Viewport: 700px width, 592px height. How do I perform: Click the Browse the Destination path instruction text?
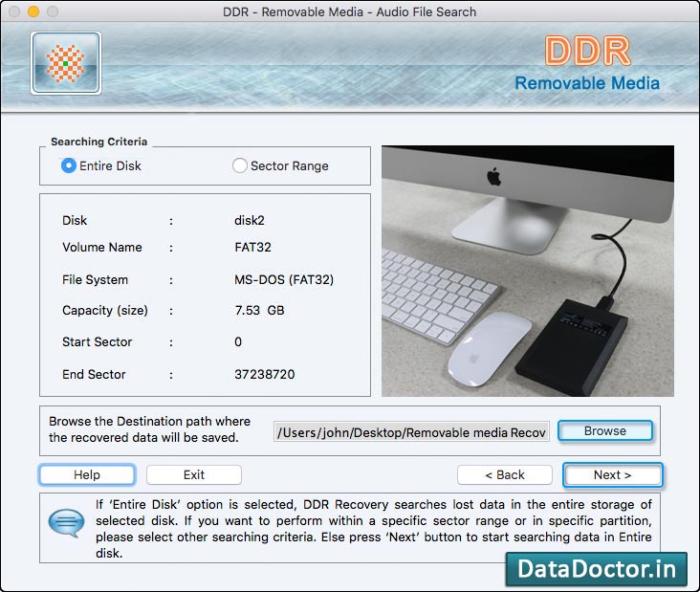(149, 429)
